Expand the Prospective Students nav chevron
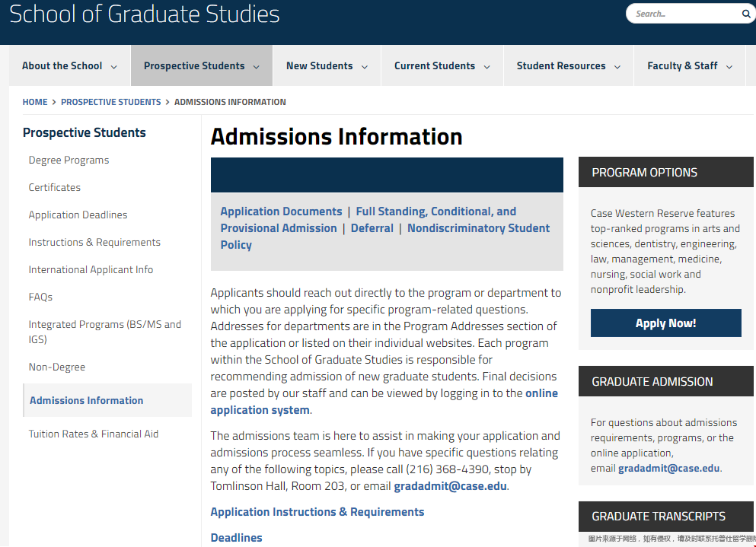The width and height of the screenshot is (756, 547). click(x=257, y=67)
